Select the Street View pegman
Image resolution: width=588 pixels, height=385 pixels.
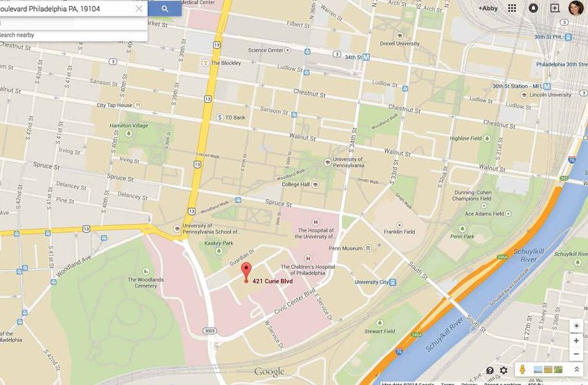522,370
